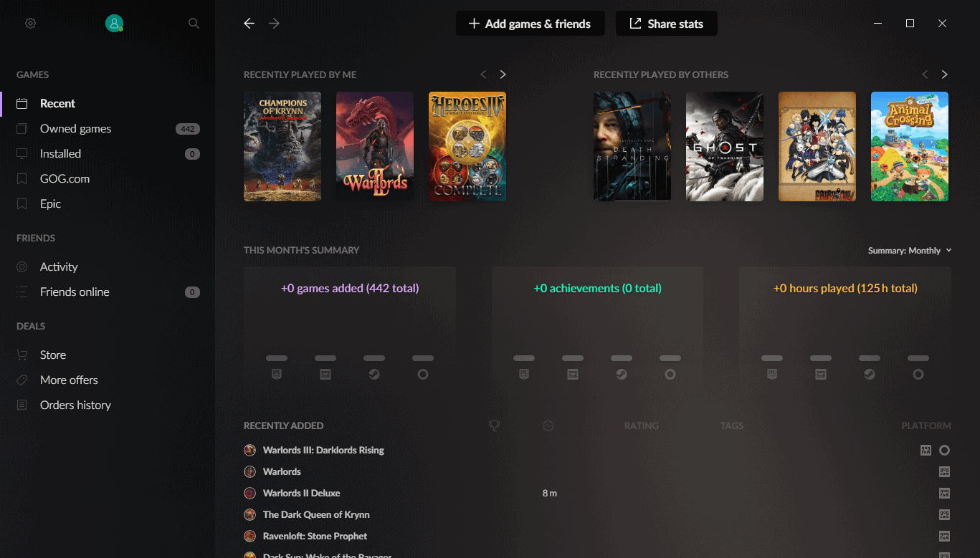980x558 pixels.
Task: Open the Summary: Monthly dropdown
Action: pos(909,250)
